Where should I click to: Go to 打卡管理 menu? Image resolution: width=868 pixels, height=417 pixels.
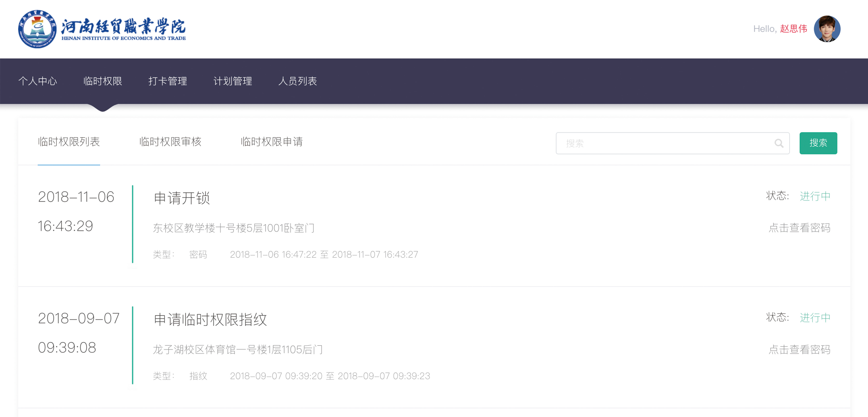(168, 81)
